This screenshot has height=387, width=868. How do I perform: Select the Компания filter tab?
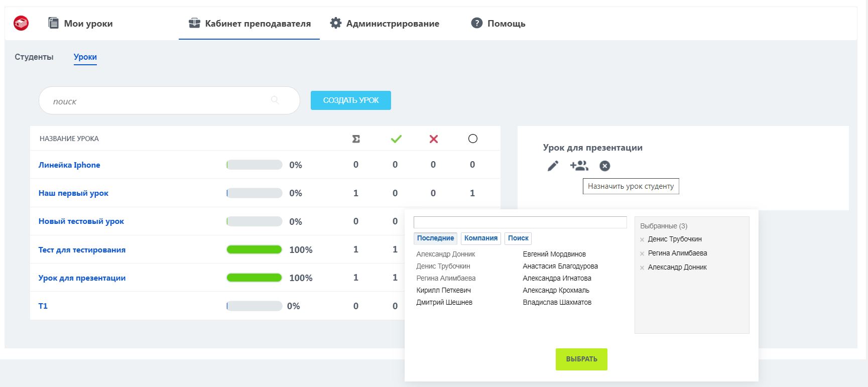(481, 238)
